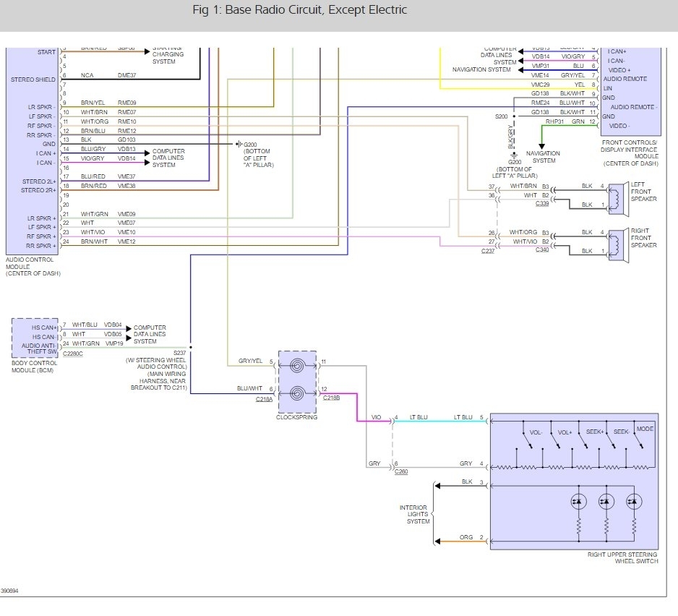Toggle the VOL- switch contact

point(525,440)
